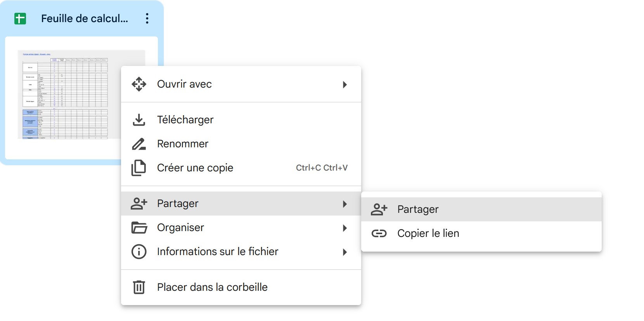
Task: Expand Informations sur le fichier arrow
Action: point(345,252)
